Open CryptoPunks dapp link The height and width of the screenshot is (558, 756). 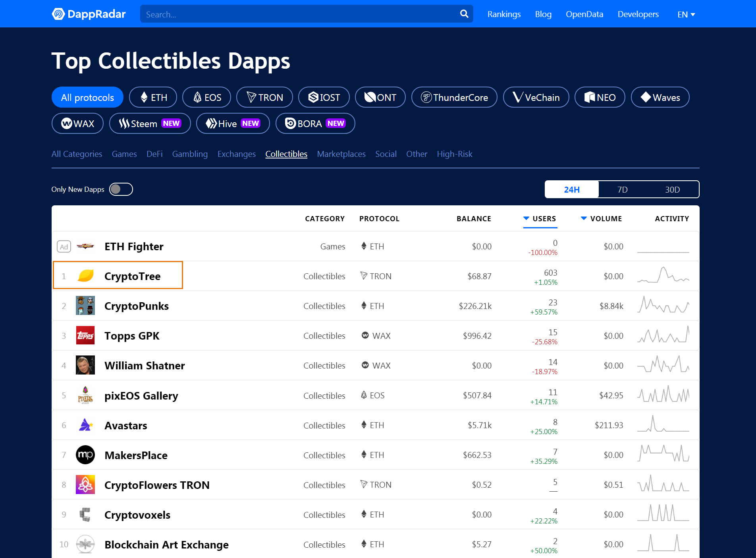click(137, 306)
